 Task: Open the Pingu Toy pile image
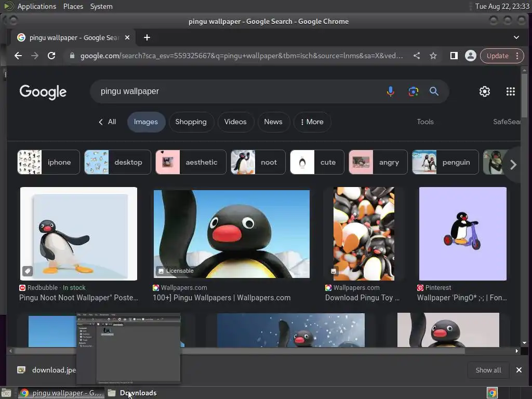coord(364,234)
